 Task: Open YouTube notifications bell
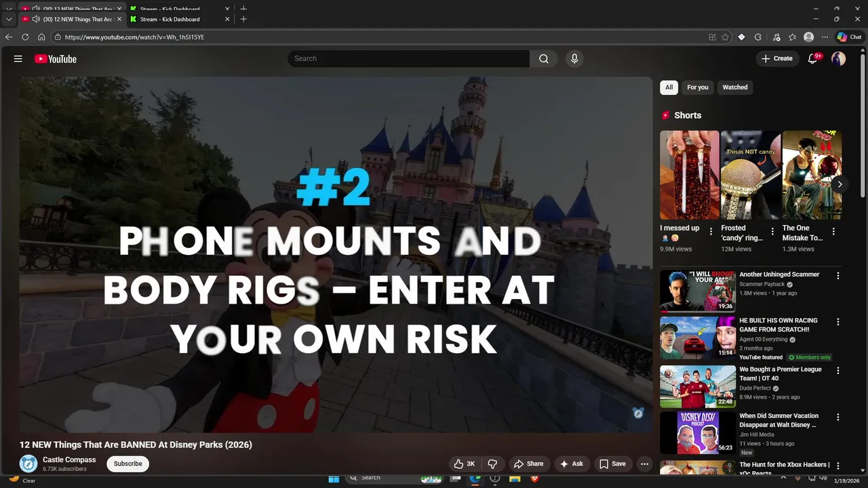812,59
